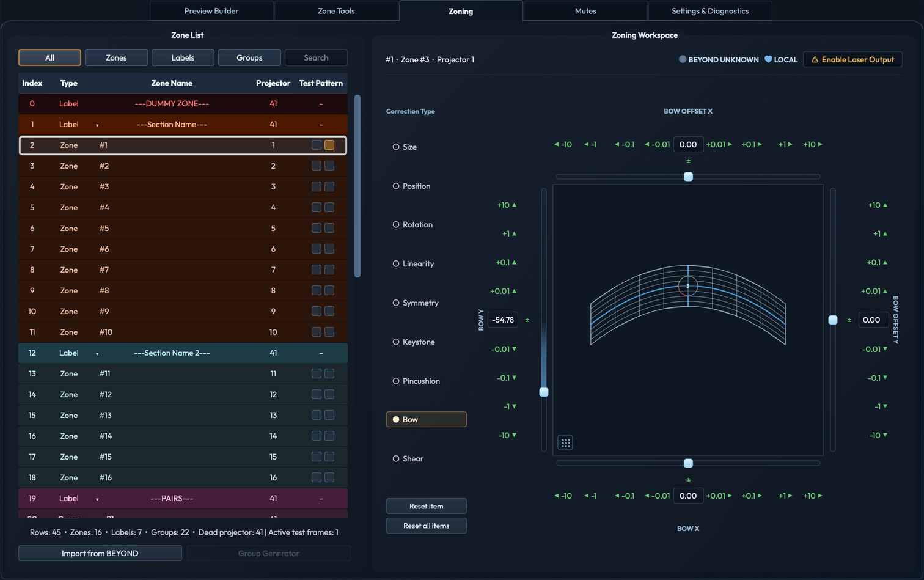Select the Rotation correction type
924x580 pixels.
click(x=413, y=225)
